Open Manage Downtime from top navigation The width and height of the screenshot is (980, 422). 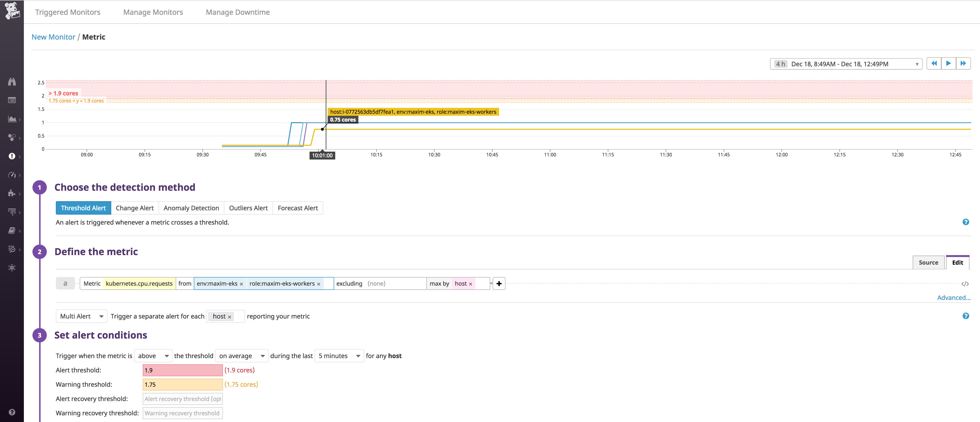237,12
